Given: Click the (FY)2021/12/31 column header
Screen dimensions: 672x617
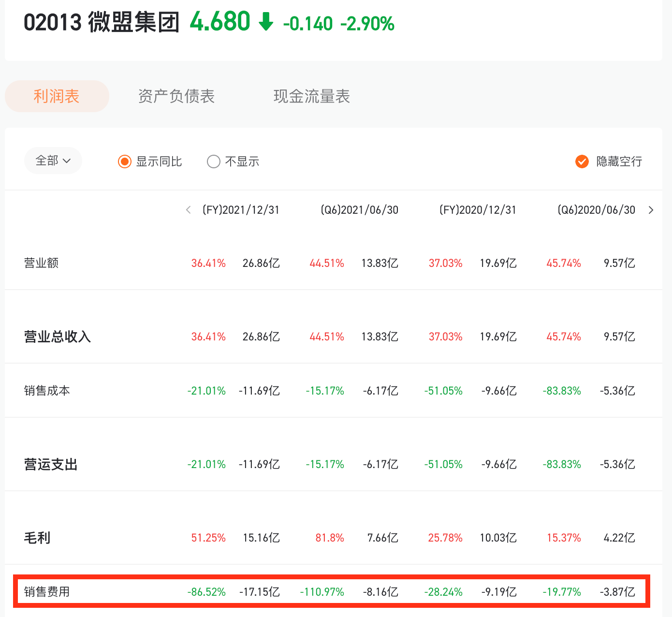Looking at the screenshot, I should coord(241,210).
